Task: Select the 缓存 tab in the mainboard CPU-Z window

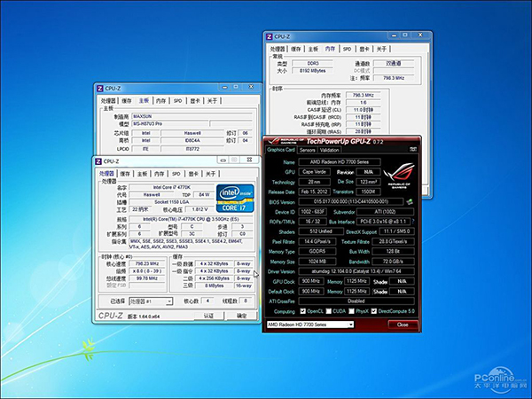Action: pos(127,101)
